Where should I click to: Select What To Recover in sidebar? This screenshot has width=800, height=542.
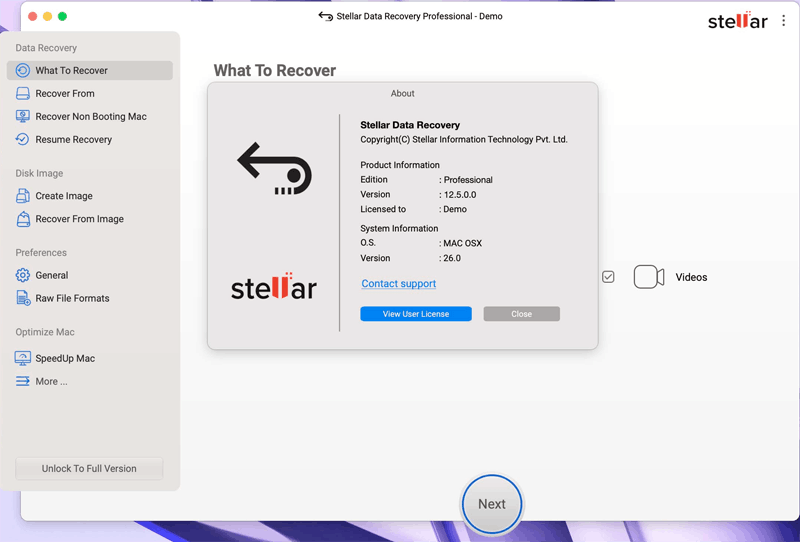click(x=90, y=70)
